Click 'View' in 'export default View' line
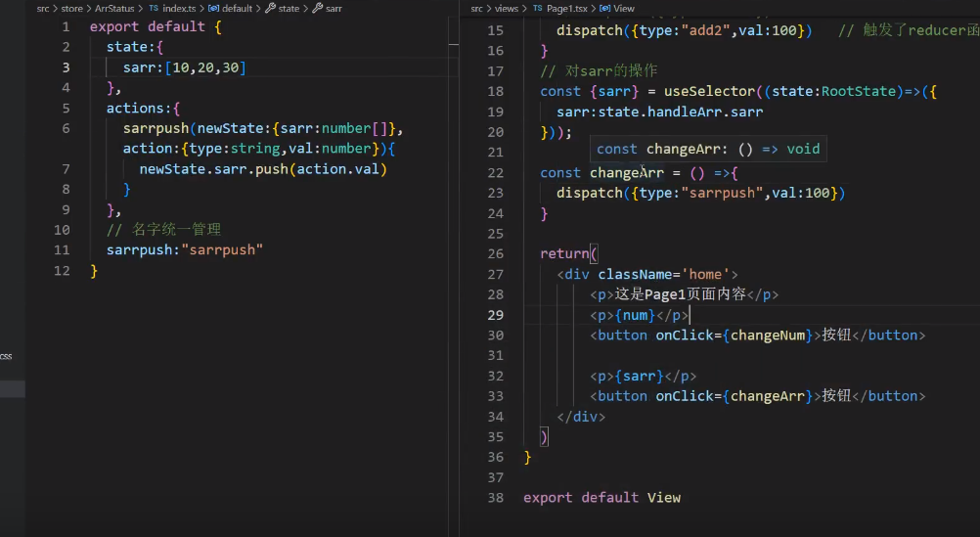The image size is (980, 537). pos(664,498)
